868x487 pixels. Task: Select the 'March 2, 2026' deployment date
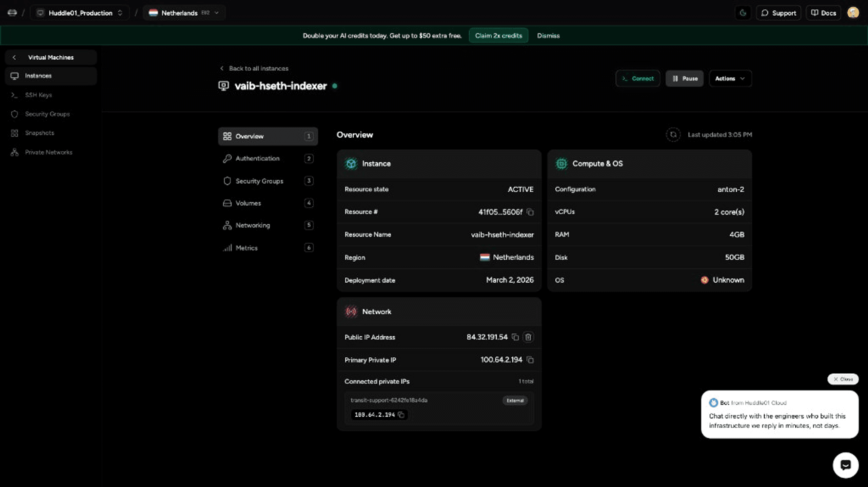[510, 280]
